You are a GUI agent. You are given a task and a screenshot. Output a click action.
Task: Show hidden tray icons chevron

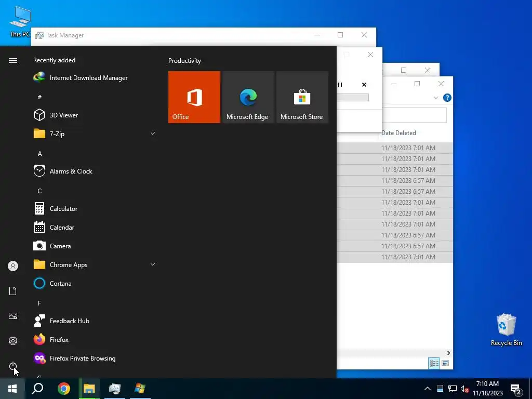[428, 389]
